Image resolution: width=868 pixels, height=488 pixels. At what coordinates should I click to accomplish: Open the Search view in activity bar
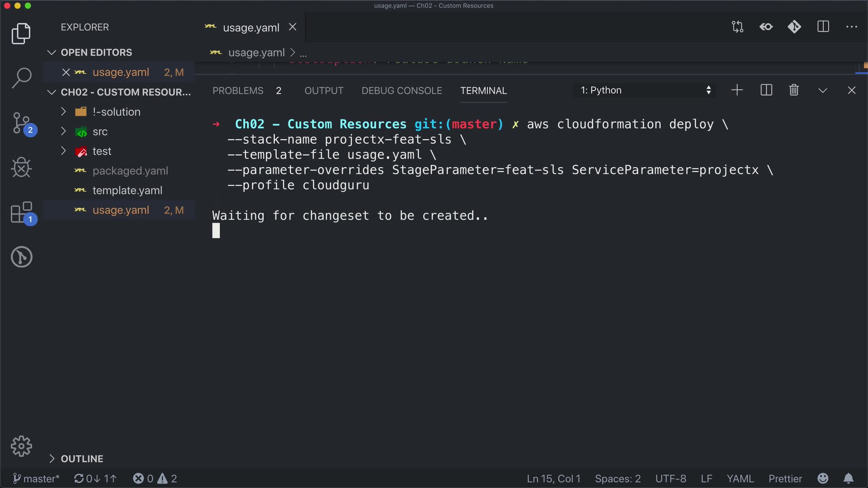pyautogui.click(x=21, y=78)
